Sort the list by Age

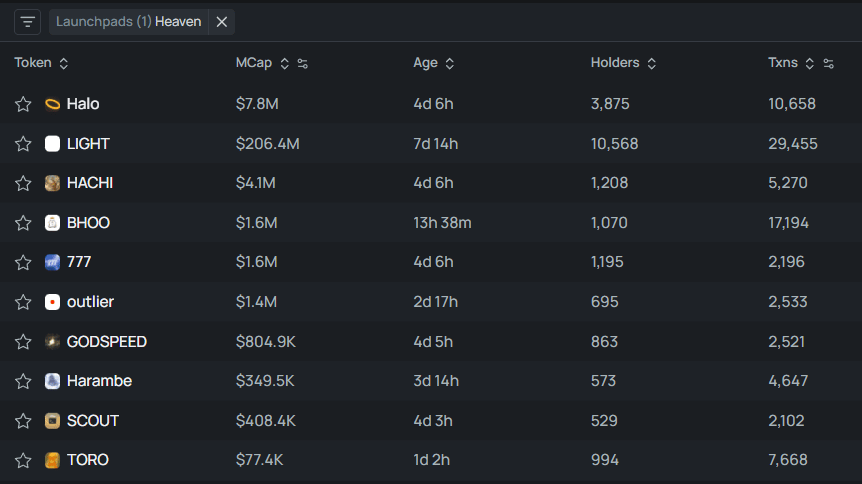coord(450,64)
